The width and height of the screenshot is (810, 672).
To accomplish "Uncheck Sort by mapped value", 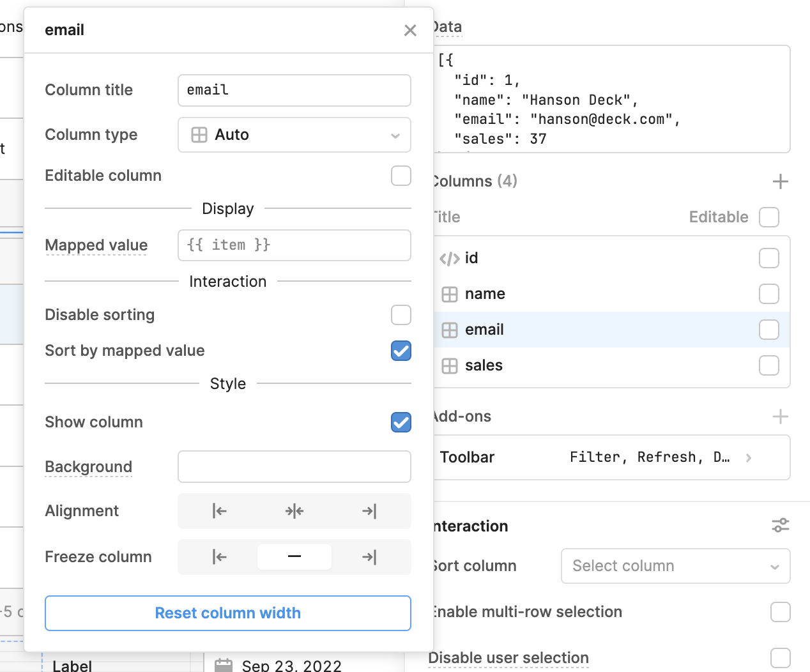I will 401,351.
